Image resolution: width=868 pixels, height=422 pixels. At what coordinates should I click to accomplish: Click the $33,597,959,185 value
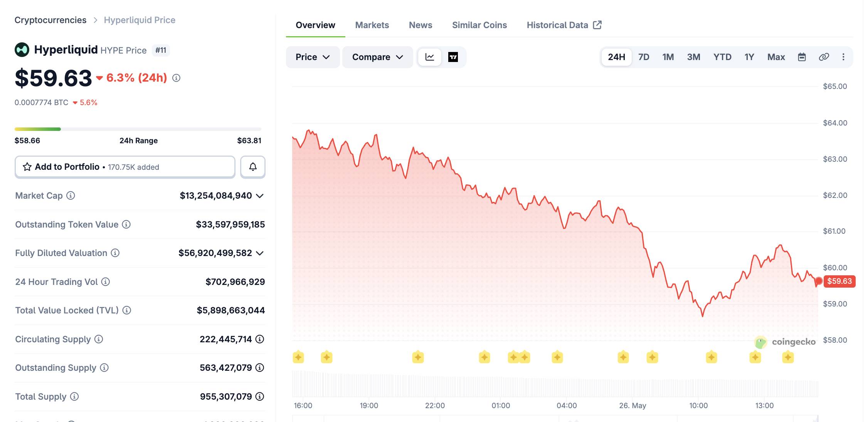(x=230, y=224)
